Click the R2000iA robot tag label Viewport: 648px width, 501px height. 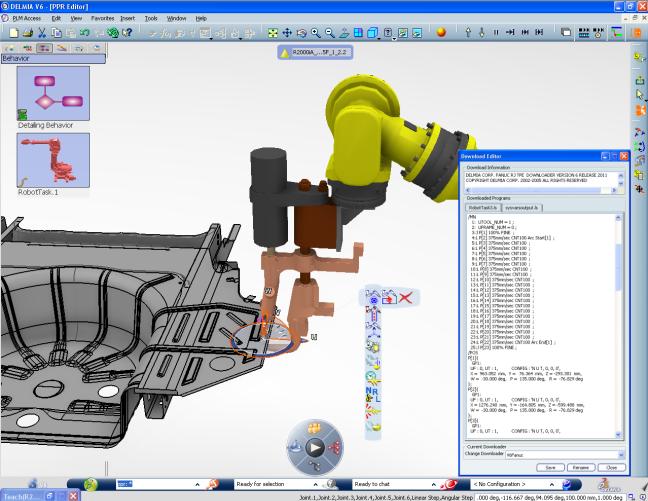[315, 52]
